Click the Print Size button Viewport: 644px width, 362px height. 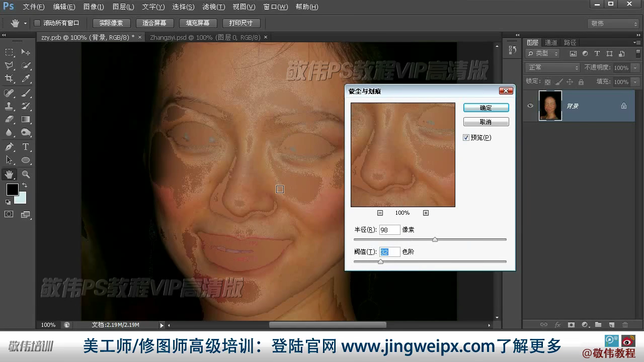[241, 23]
